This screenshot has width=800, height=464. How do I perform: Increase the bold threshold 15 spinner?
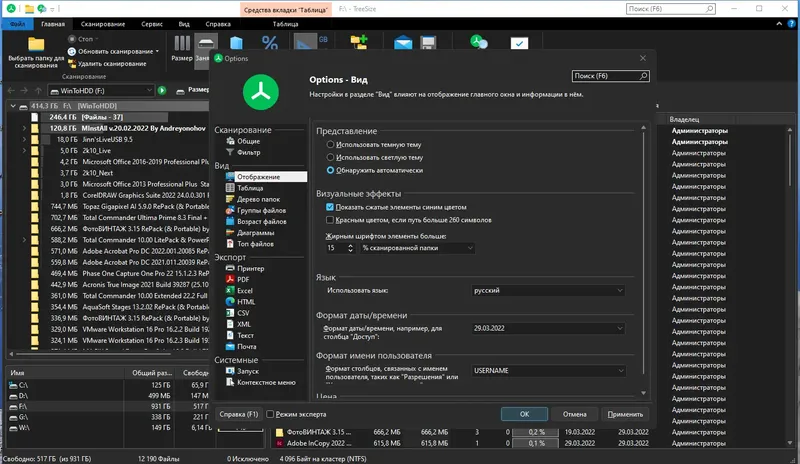coord(350,246)
